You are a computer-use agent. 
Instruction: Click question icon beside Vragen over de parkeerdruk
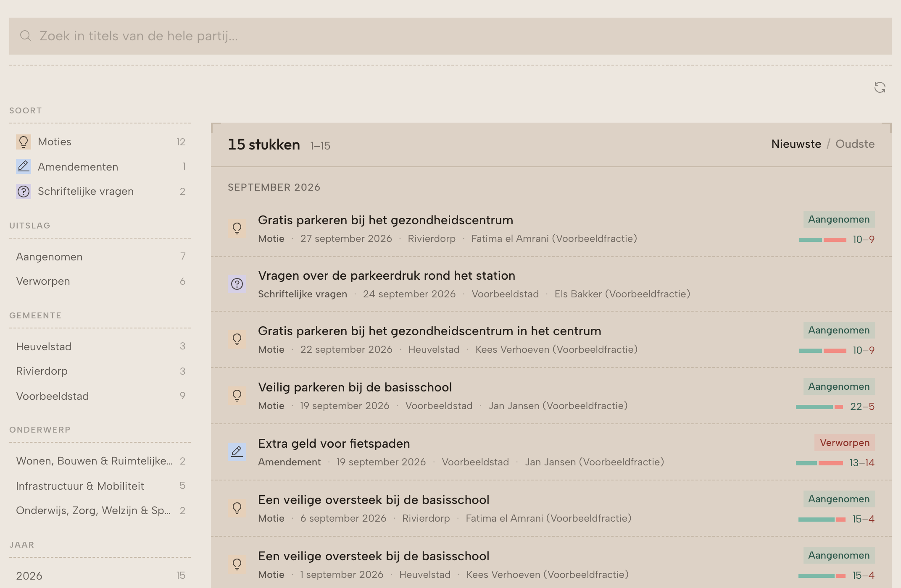coord(237,284)
